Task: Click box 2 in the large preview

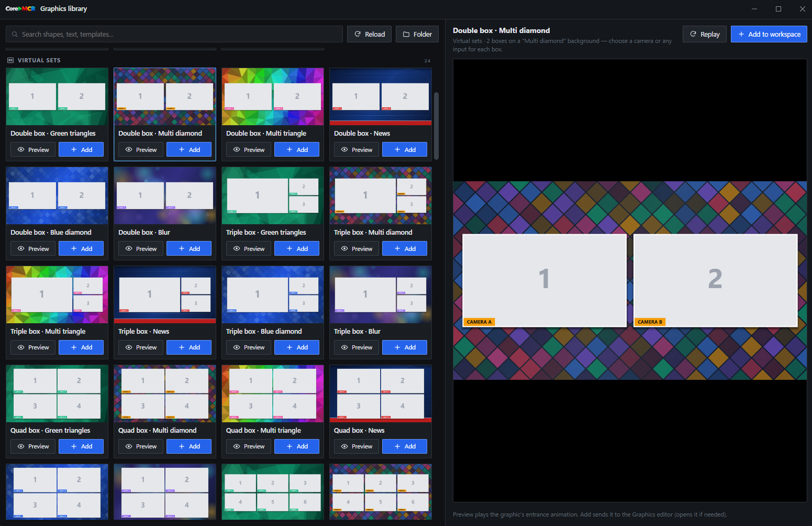Action: click(x=715, y=280)
